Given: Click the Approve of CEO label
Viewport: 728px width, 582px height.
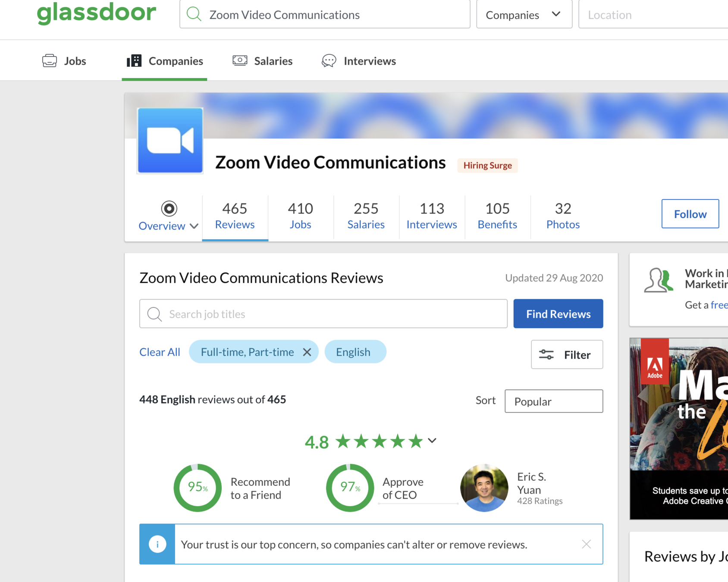Looking at the screenshot, I should [x=403, y=488].
